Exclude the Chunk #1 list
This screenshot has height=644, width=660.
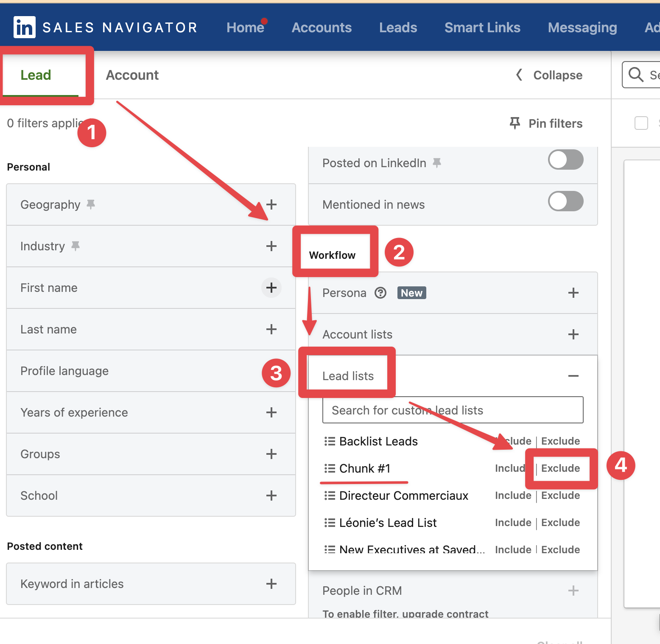pyautogui.click(x=560, y=468)
